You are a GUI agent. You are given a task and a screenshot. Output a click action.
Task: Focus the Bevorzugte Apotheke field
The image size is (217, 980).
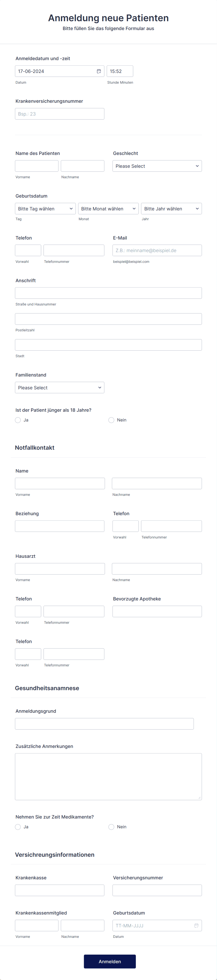[x=157, y=611]
